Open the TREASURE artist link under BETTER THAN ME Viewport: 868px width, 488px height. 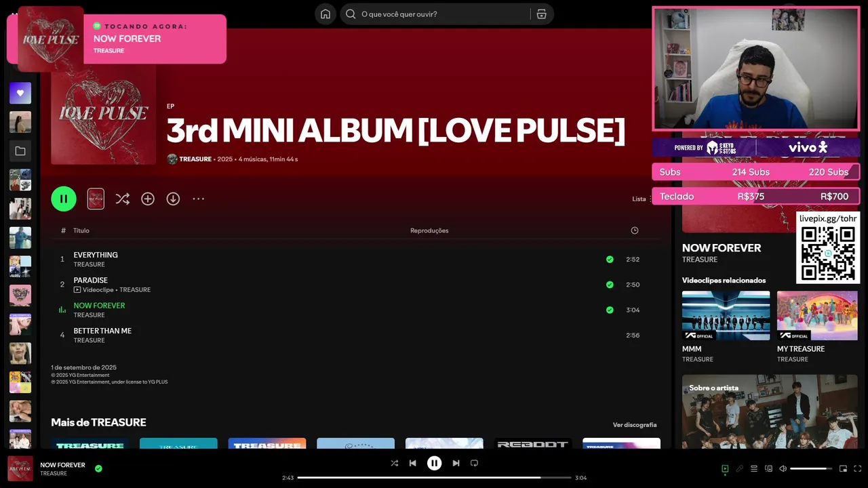89,340
